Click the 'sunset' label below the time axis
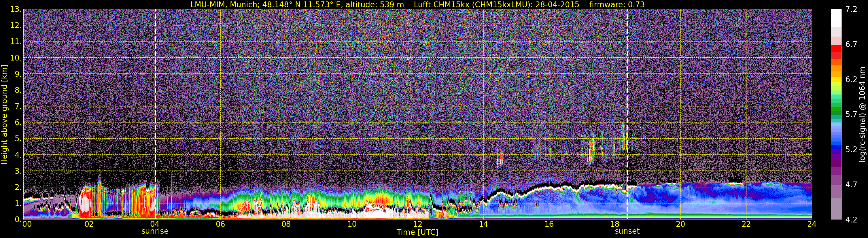The image size is (868, 238). [x=627, y=231]
